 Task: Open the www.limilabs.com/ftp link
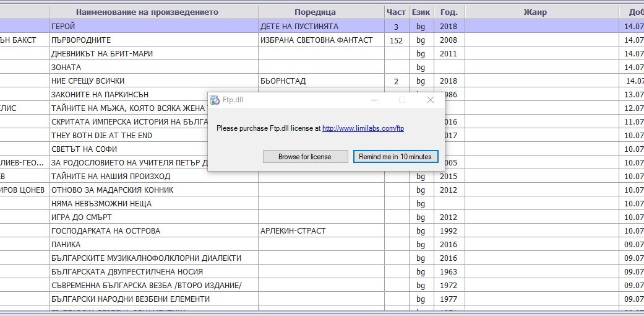click(363, 128)
